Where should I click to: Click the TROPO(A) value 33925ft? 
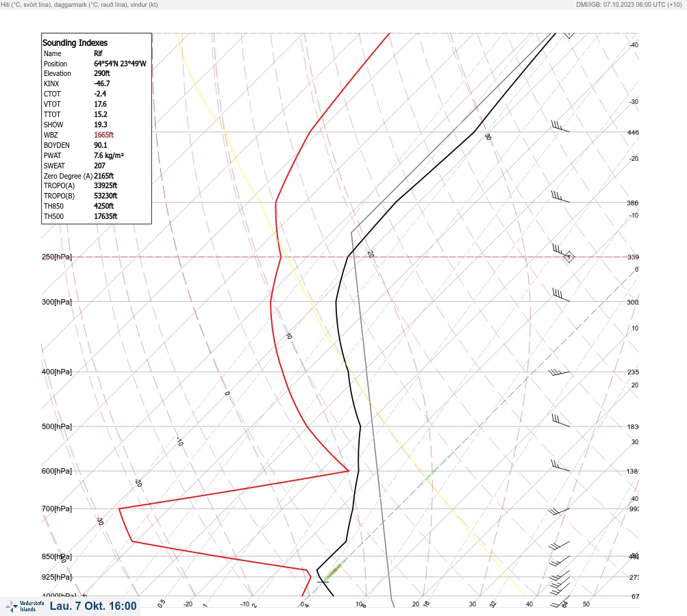(x=105, y=185)
